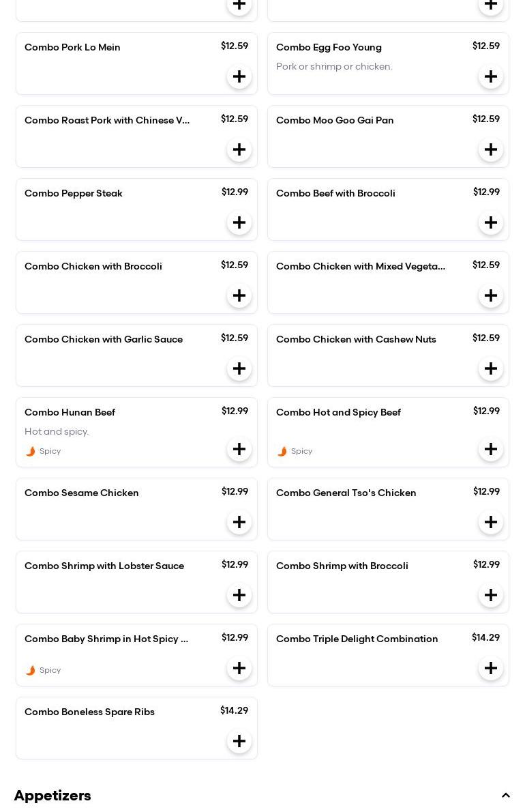View Combo Hot and Spicy Beef item
The height and width of the screenshot is (812, 525).
(338, 413)
